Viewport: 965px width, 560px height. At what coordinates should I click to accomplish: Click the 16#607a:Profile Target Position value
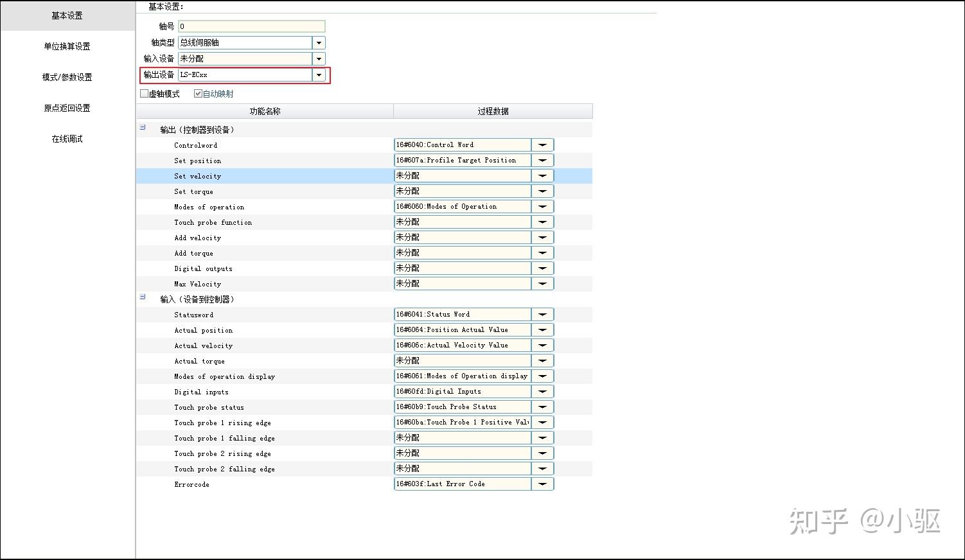463,161
